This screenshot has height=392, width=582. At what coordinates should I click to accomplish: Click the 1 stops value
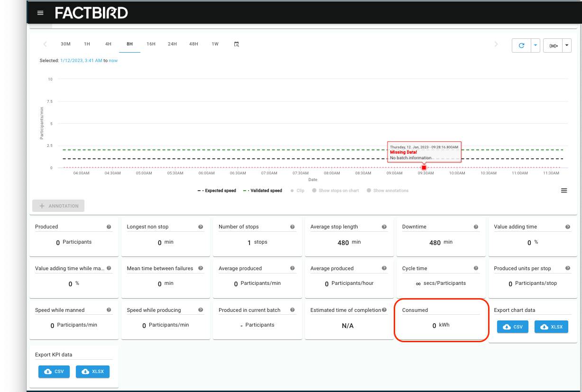(257, 242)
